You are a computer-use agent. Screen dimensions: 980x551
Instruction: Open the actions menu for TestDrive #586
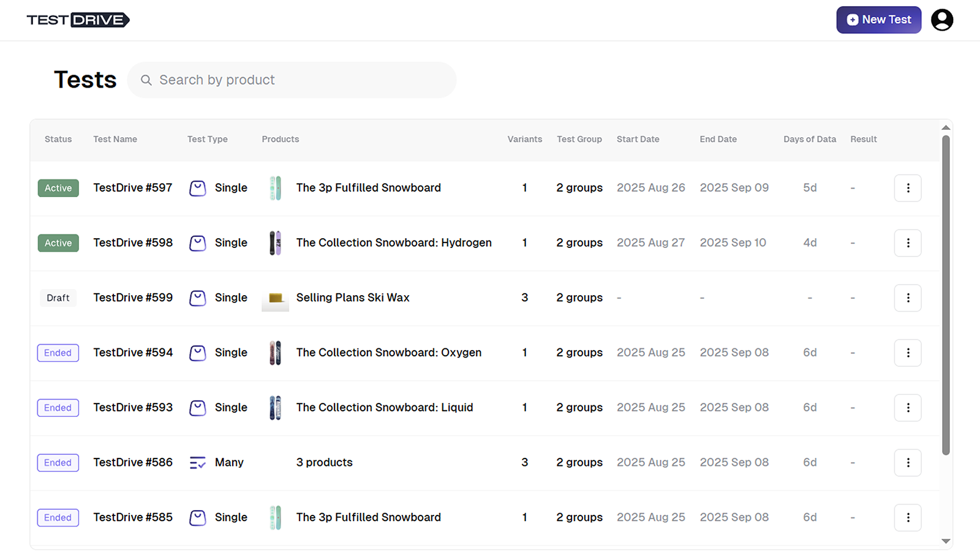[908, 463]
